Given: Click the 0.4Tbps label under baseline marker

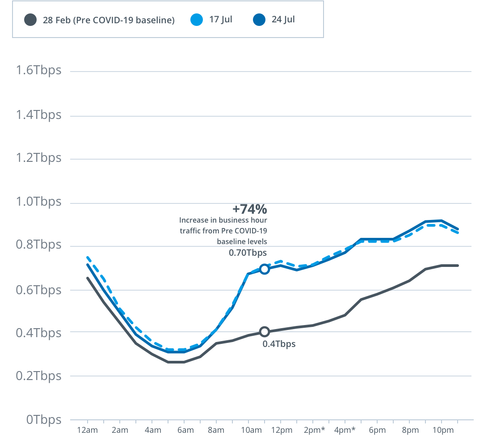Looking at the screenshot, I should coord(279,344).
